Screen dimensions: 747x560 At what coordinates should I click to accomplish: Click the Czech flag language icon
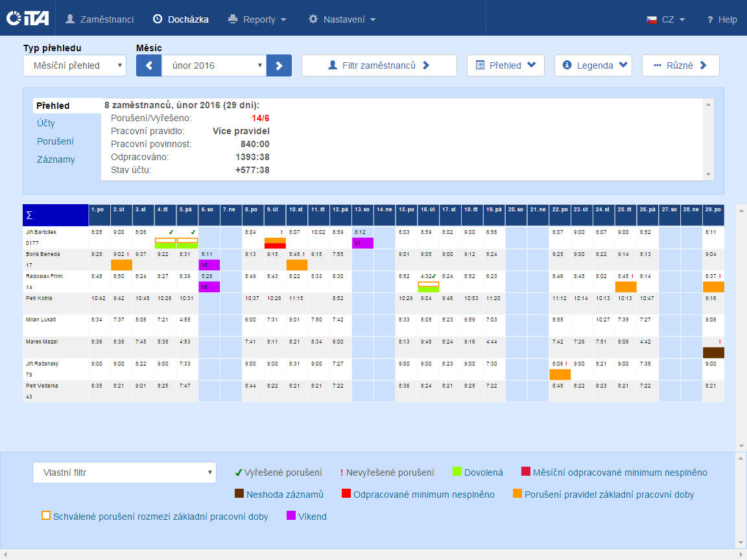pyautogui.click(x=652, y=19)
